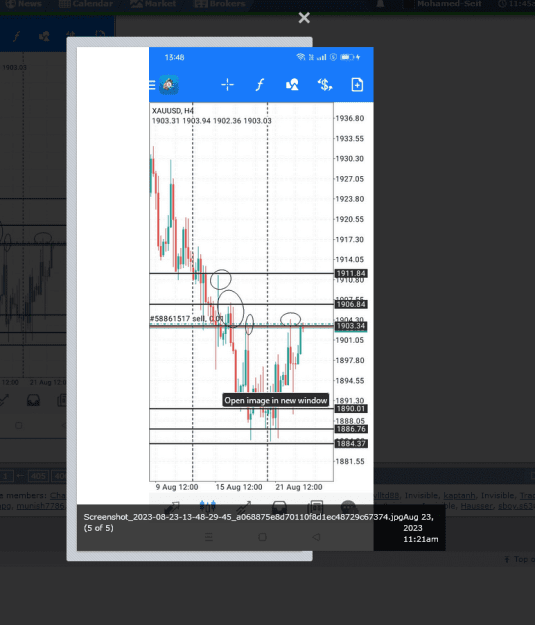Go to the Market section in the top navigation
Image resolution: width=535 pixels, height=625 pixels.
pyautogui.click(x=153, y=4)
